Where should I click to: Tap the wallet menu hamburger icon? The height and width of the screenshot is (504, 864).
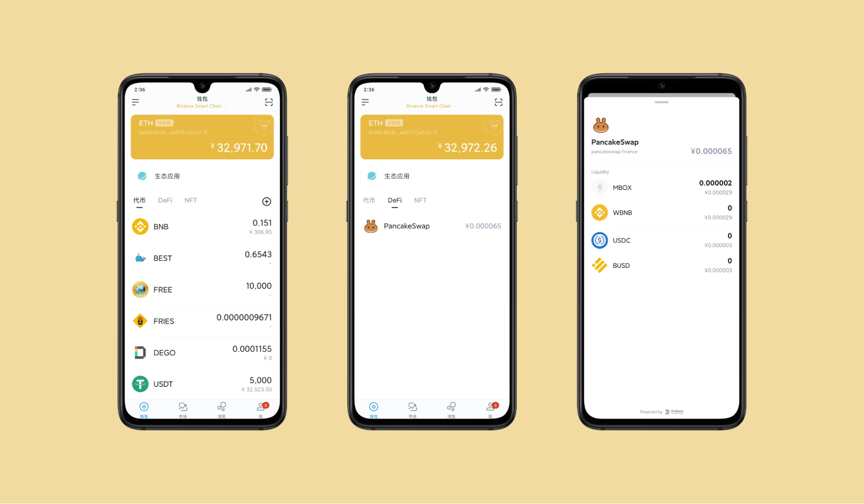pyautogui.click(x=134, y=103)
